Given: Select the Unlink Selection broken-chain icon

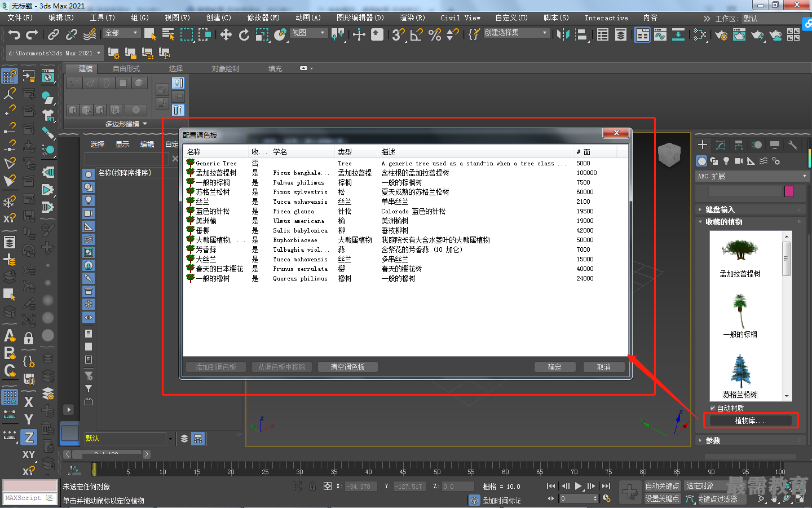Looking at the screenshot, I should coord(72,35).
